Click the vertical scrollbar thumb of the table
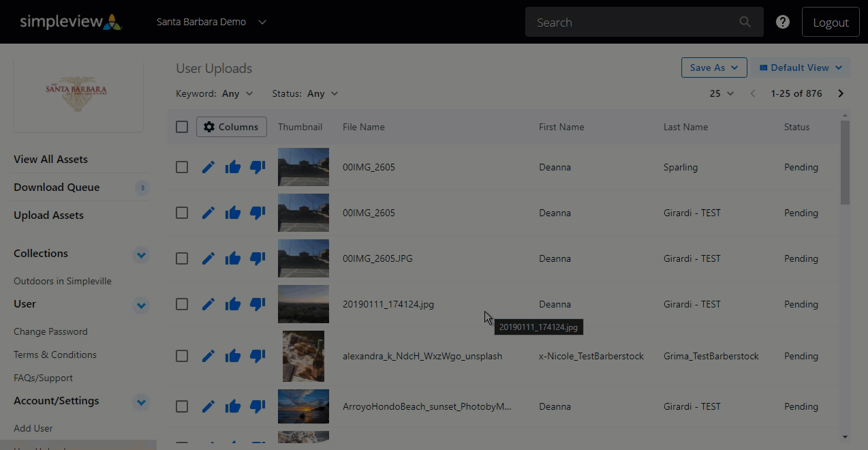Screen dimensions: 868x450 pos(846,163)
